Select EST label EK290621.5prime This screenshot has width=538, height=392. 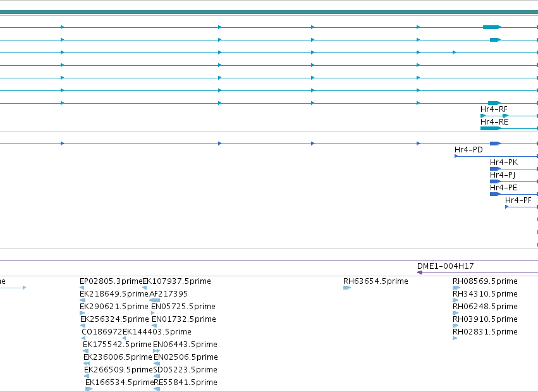[114, 307]
